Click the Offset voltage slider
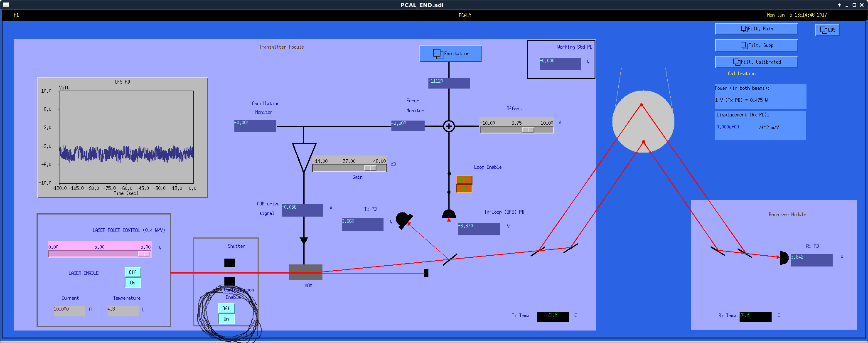Image resolution: width=868 pixels, height=343 pixels. coord(516,130)
